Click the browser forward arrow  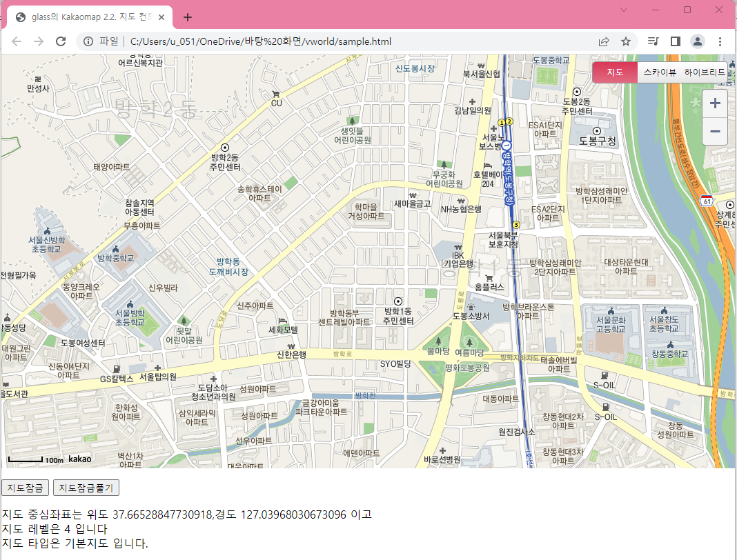[39, 41]
